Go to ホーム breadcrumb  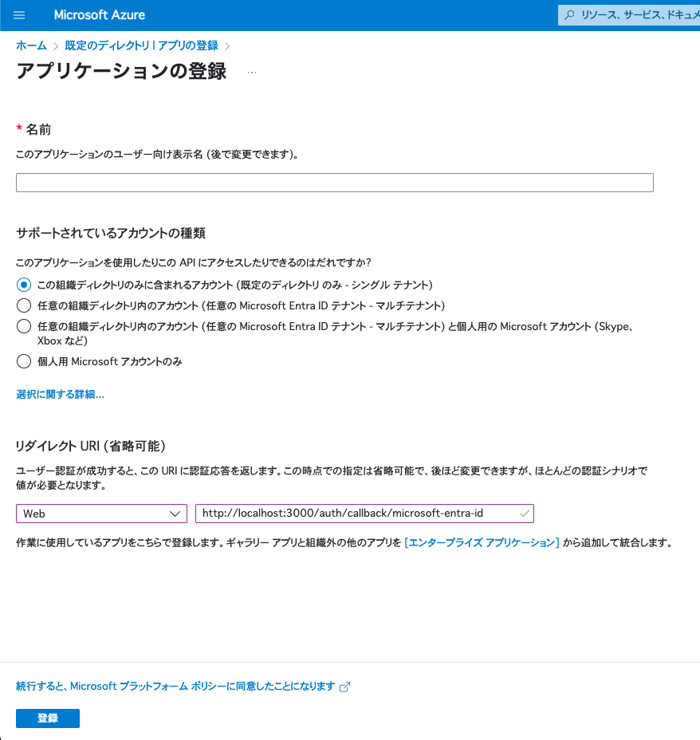pyautogui.click(x=31, y=45)
